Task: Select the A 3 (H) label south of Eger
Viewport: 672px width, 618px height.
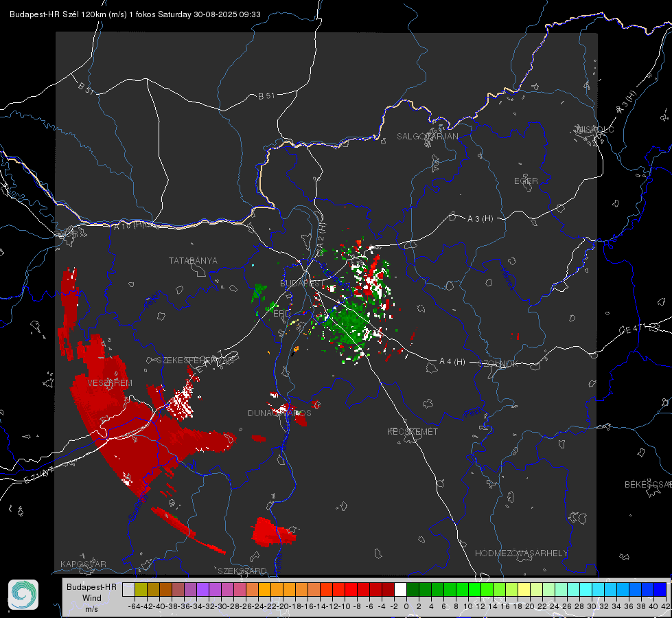Action: click(x=480, y=219)
